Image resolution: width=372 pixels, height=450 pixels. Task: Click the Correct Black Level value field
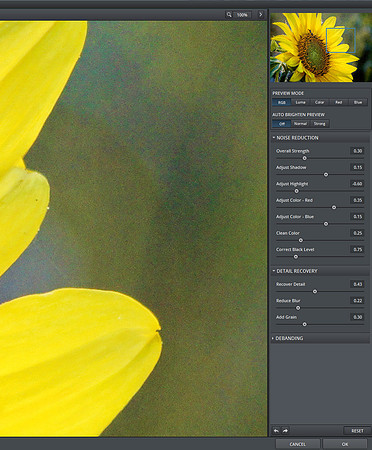[x=357, y=249]
